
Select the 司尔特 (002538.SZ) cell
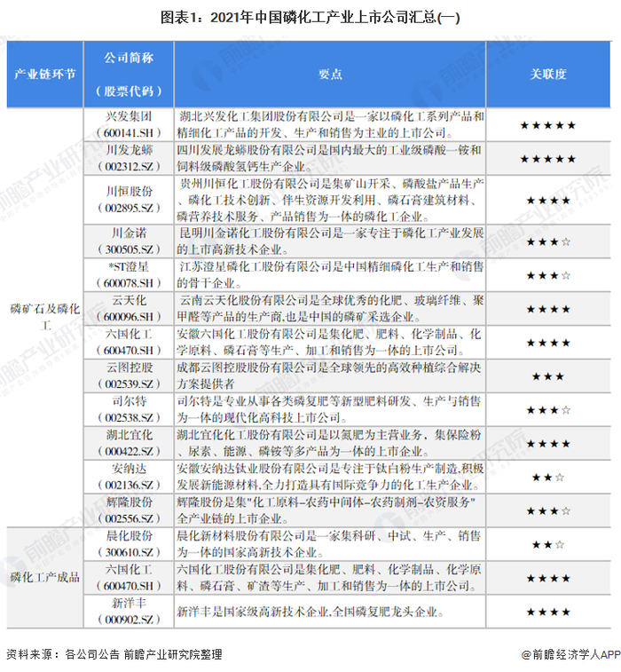tap(129, 410)
